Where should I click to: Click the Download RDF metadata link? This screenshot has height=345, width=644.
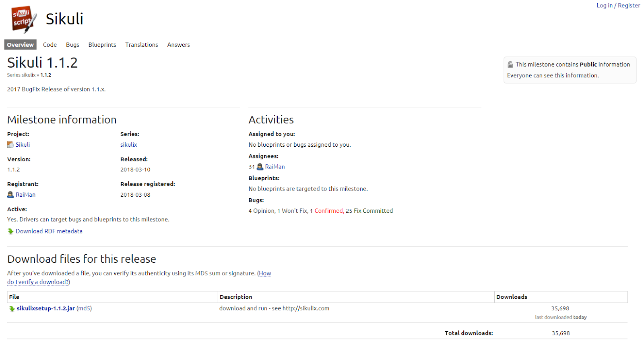point(49,231)
